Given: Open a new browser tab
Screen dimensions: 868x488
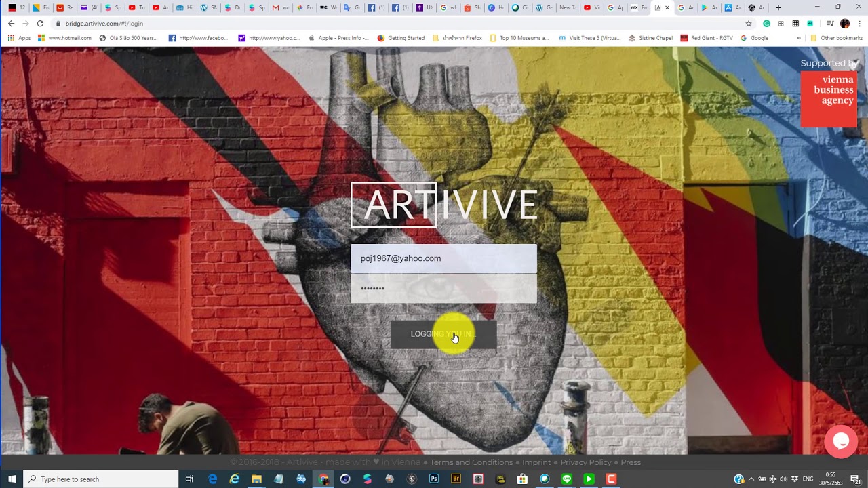Looking at the screenshot, I should [778, 7].
